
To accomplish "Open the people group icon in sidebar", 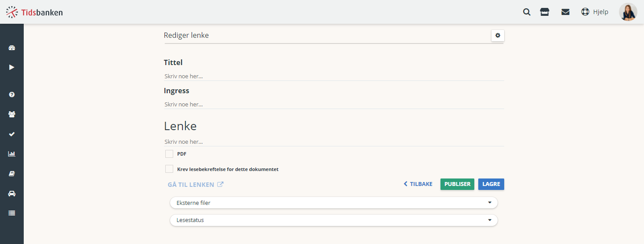I will [x=12, y=114].
